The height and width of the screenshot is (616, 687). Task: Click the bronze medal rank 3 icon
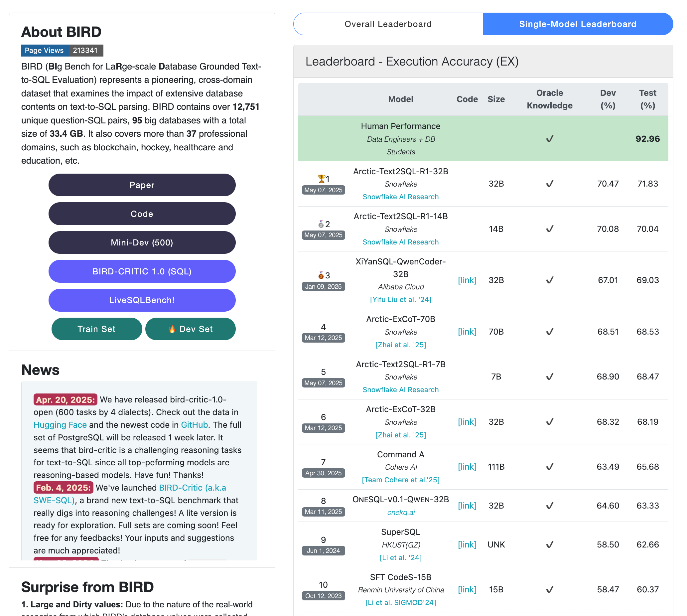coord(321,275)
